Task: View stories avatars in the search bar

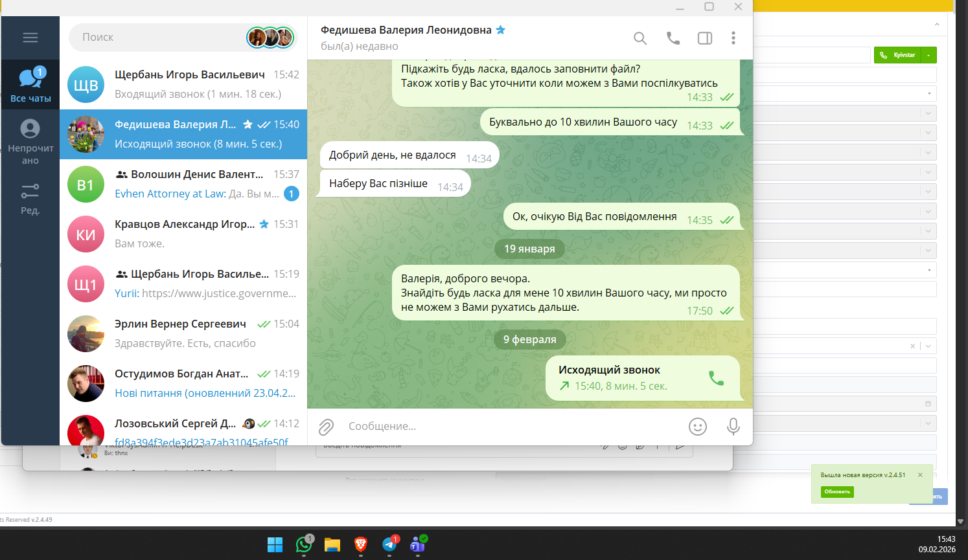Action: click(271, 38)
